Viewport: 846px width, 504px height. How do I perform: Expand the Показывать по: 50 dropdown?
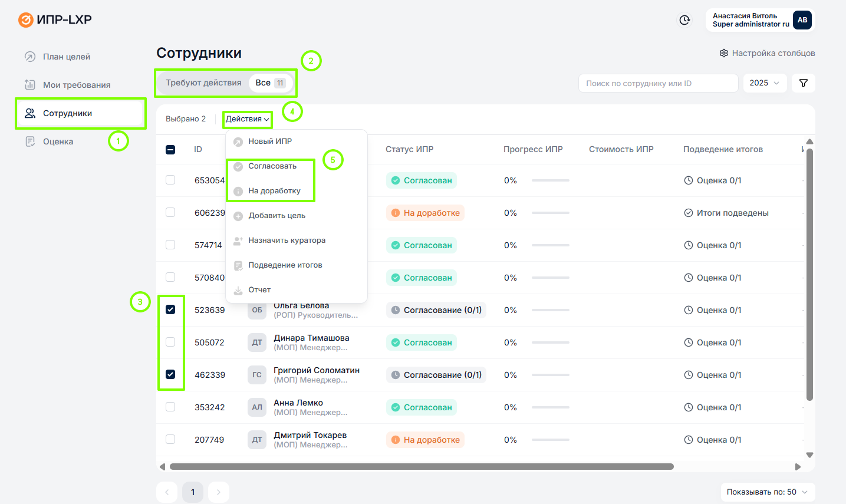[768, 492]
